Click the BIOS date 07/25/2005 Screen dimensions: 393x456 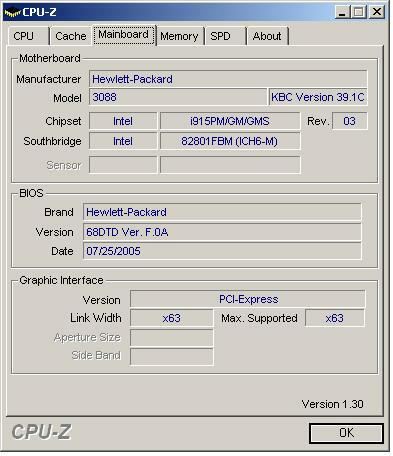[x=222, y=251]
